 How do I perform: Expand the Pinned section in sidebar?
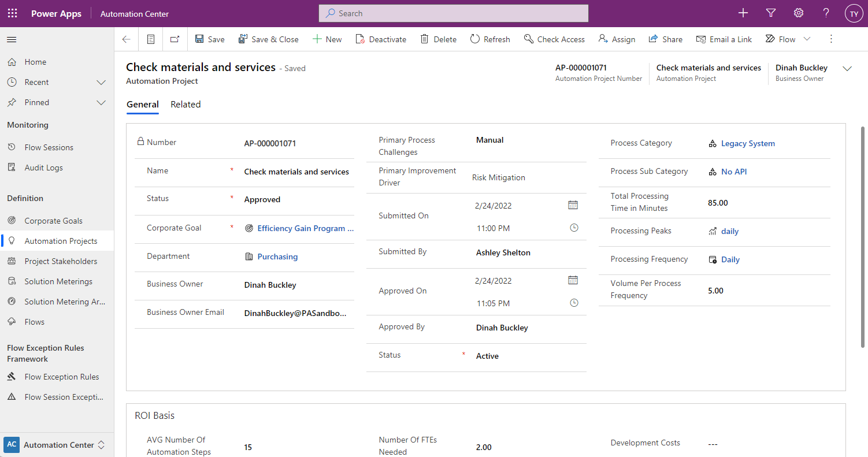click(x=101, y=102)
